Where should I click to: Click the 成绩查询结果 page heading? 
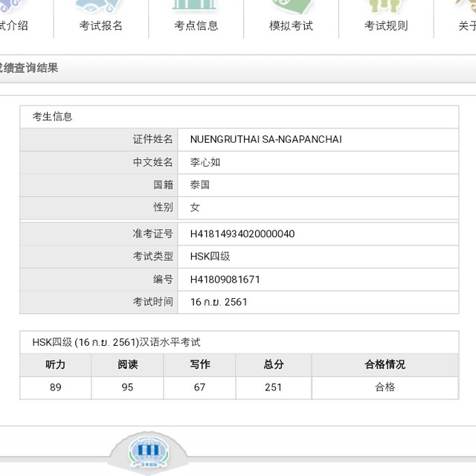pos(29,68)
